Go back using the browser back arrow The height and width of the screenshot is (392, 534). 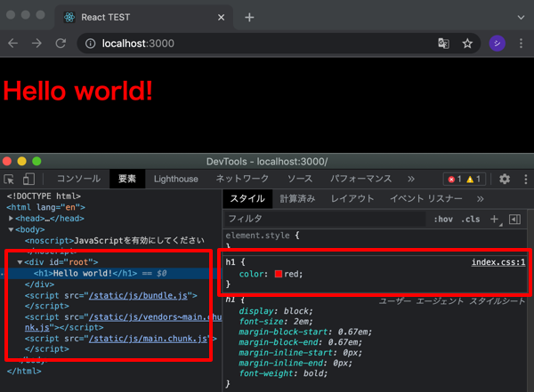coord(13,44)
